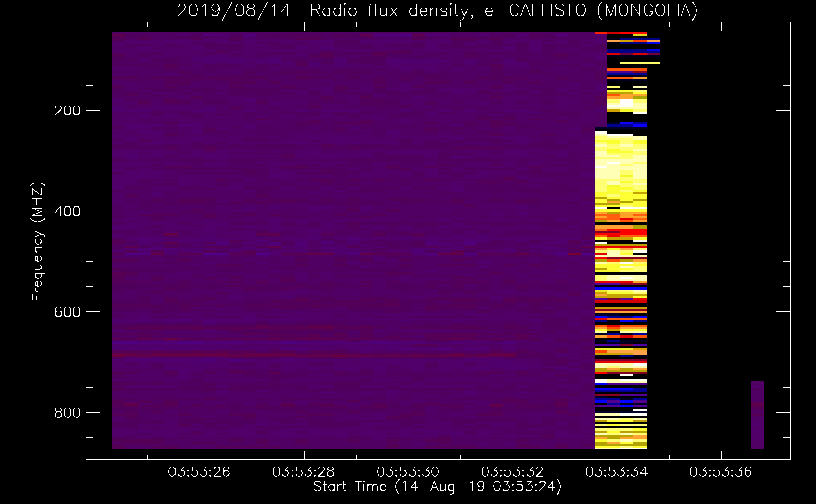Select the 600 frequency tick label

click(68, 312)
